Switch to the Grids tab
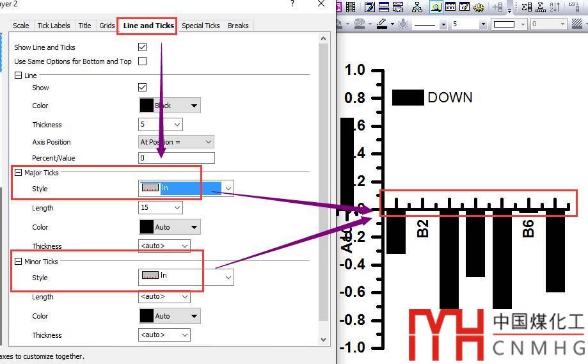The image size is (588, 364). pos(107,26)
